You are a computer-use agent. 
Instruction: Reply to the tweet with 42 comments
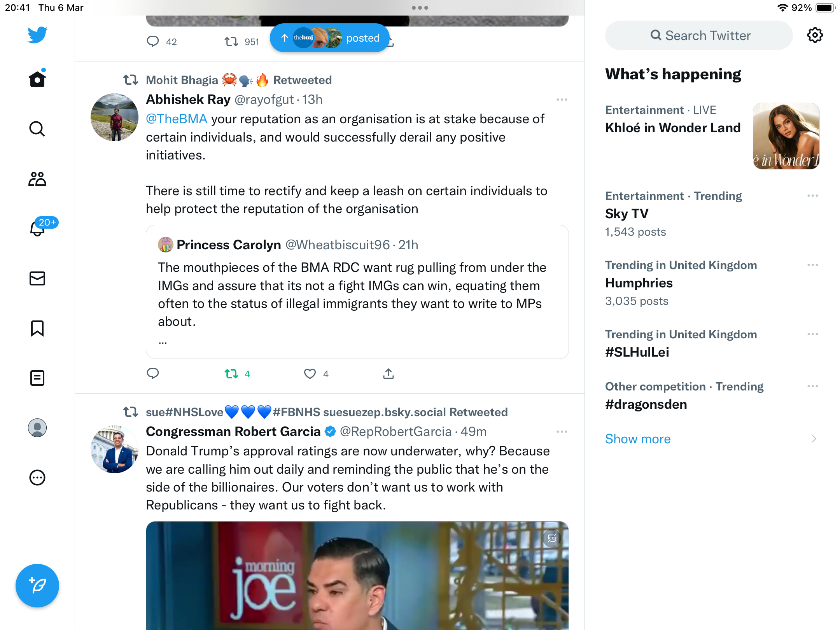pos(153,41)
